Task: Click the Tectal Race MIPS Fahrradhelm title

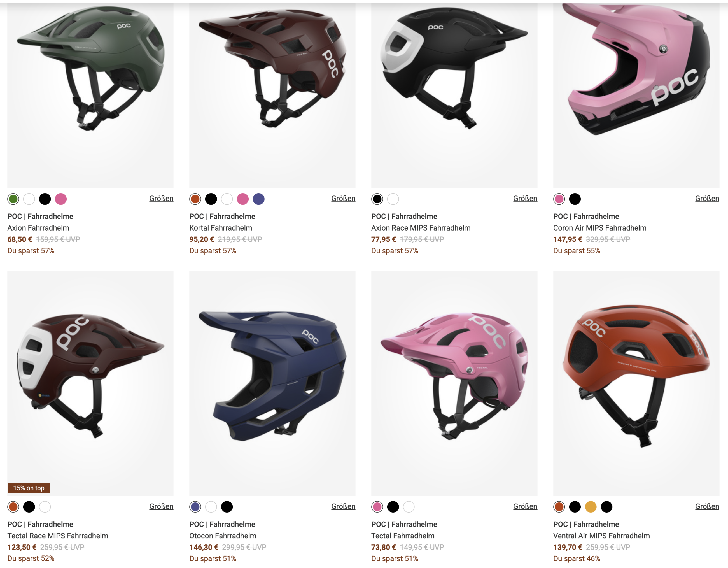Action: point(58,536)
